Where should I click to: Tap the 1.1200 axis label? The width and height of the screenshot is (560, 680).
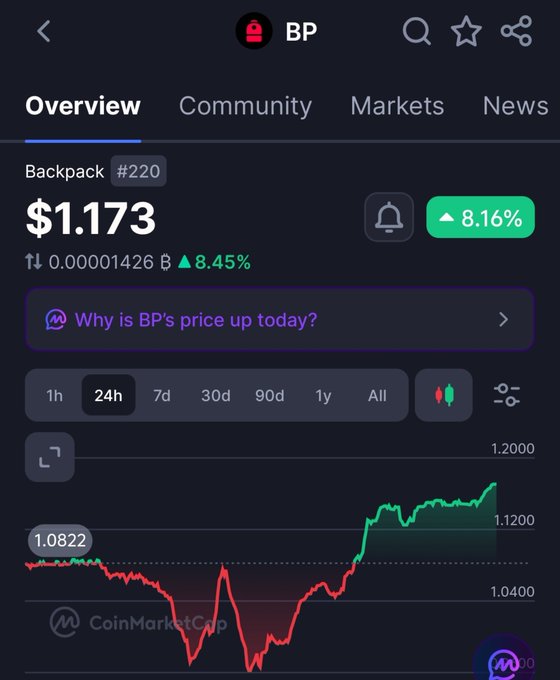[514, 520]
